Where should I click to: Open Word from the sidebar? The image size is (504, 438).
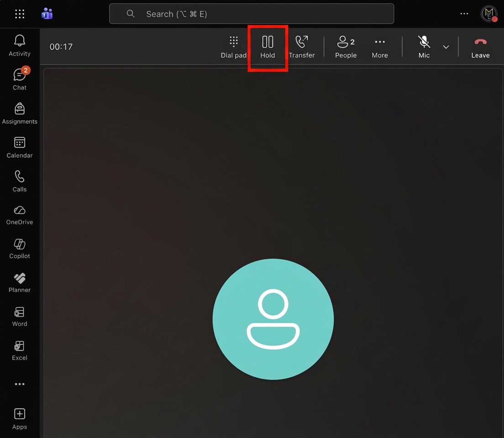click(20, 317)
